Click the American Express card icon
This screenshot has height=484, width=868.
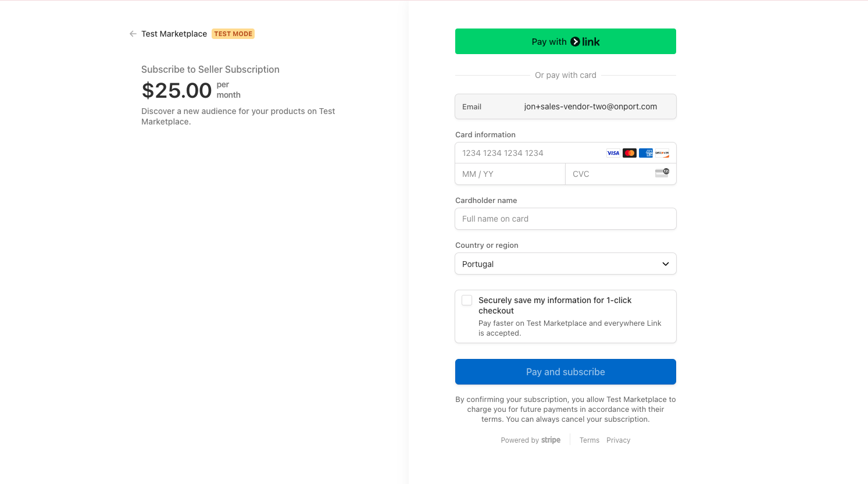(646, 153)
